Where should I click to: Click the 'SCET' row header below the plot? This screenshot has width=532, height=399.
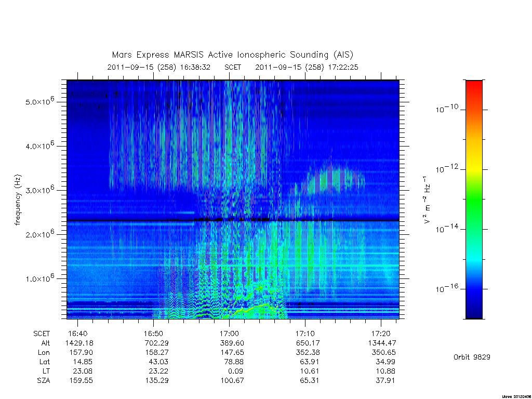(x=42, y=334)
